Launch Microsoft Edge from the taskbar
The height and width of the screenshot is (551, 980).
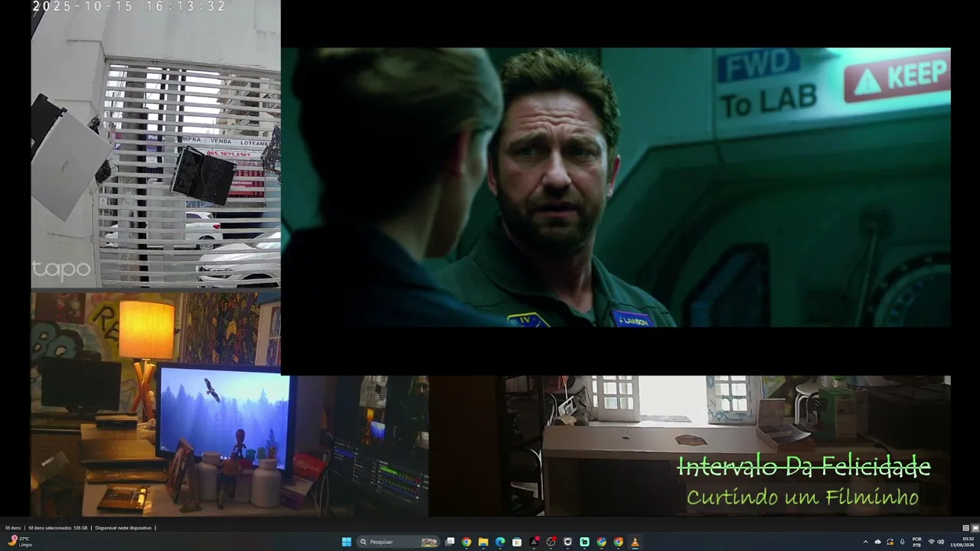coord(500,542)
